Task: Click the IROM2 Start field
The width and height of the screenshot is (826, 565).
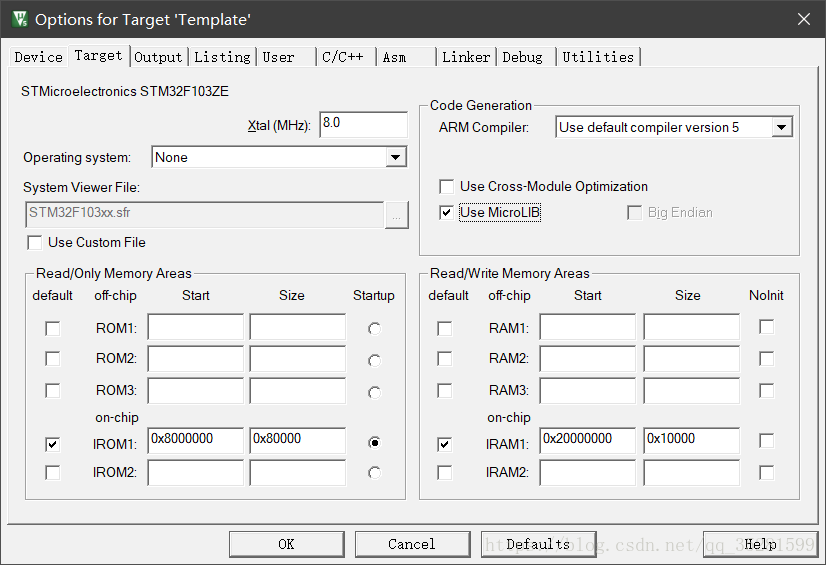Action: [195, 473]
